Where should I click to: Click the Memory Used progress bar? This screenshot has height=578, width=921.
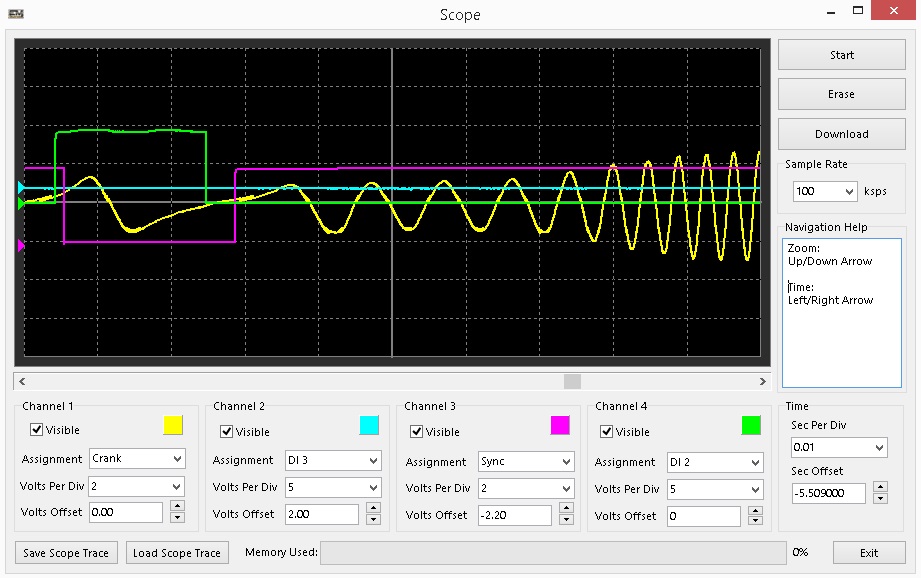tap(553, 553)
